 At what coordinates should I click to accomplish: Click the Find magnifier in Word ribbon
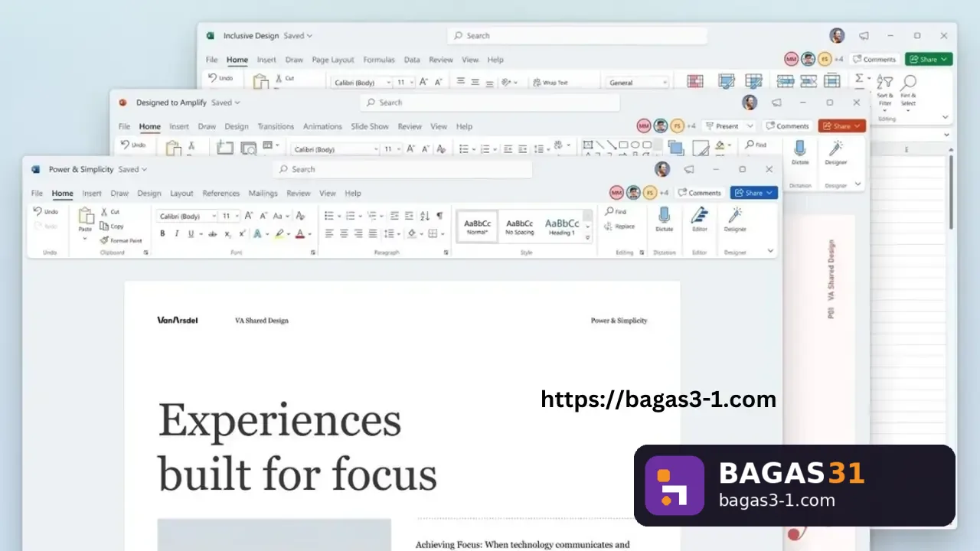coord(609,211)
